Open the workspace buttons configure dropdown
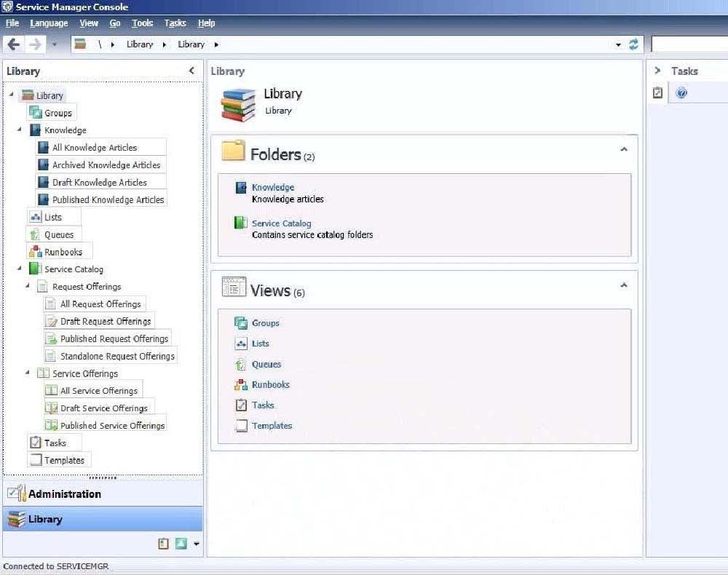Viewport: 728px width, 575px height. tap(197, 544)
